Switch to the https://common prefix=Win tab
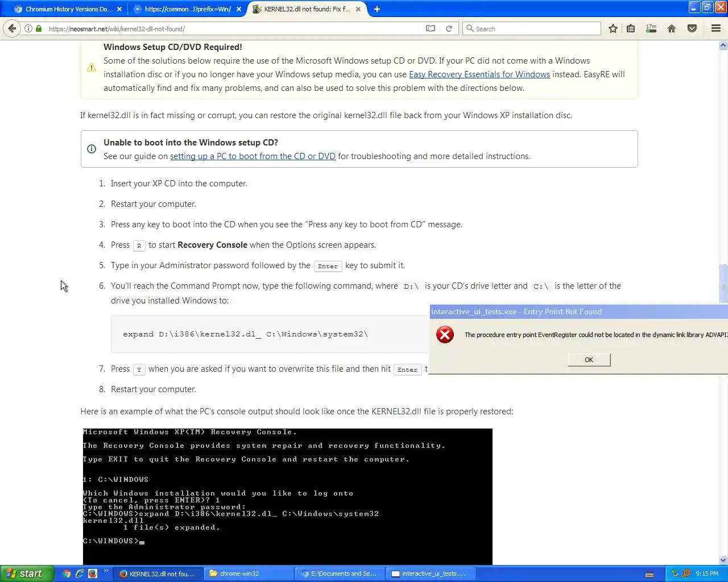Viewport: 728px width, 582px height. coord(188,9)
